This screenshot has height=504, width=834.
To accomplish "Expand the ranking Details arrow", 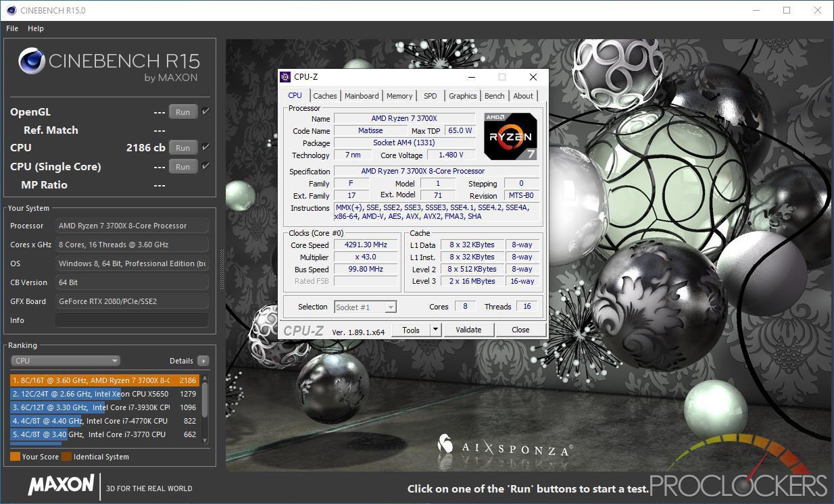I will [203, 361].
